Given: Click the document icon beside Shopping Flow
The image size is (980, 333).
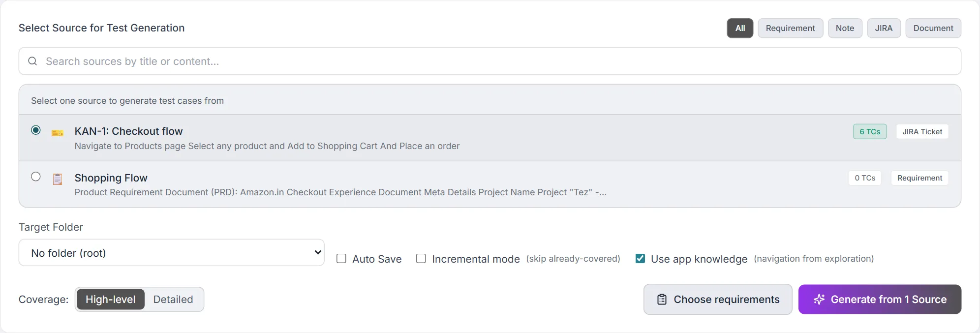Looking at the screenshot, I should pos(58,179).
